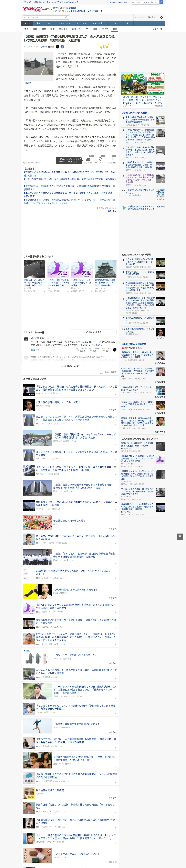Open 予定数に達し次第予告なく終了 pizza ad

[x=70, y=521]
